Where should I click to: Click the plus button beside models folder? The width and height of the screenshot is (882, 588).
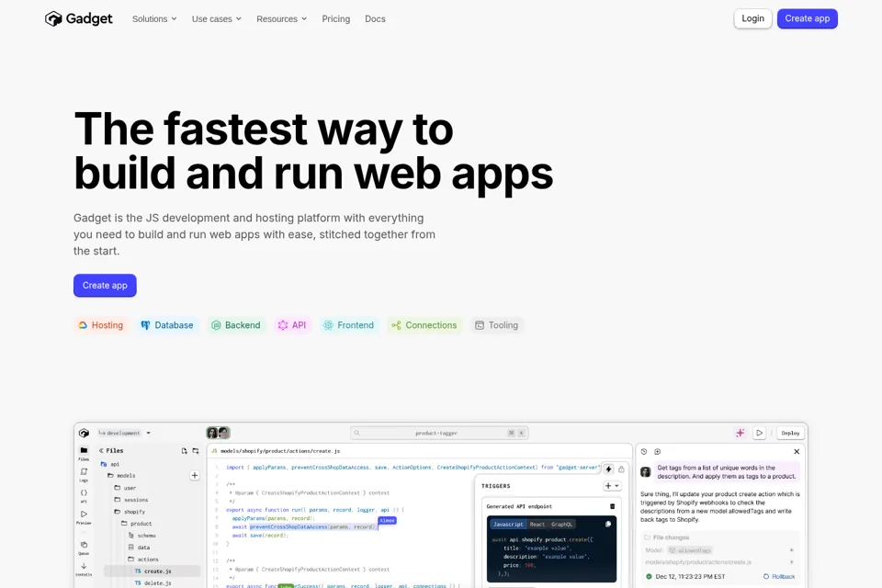point(195,476)
